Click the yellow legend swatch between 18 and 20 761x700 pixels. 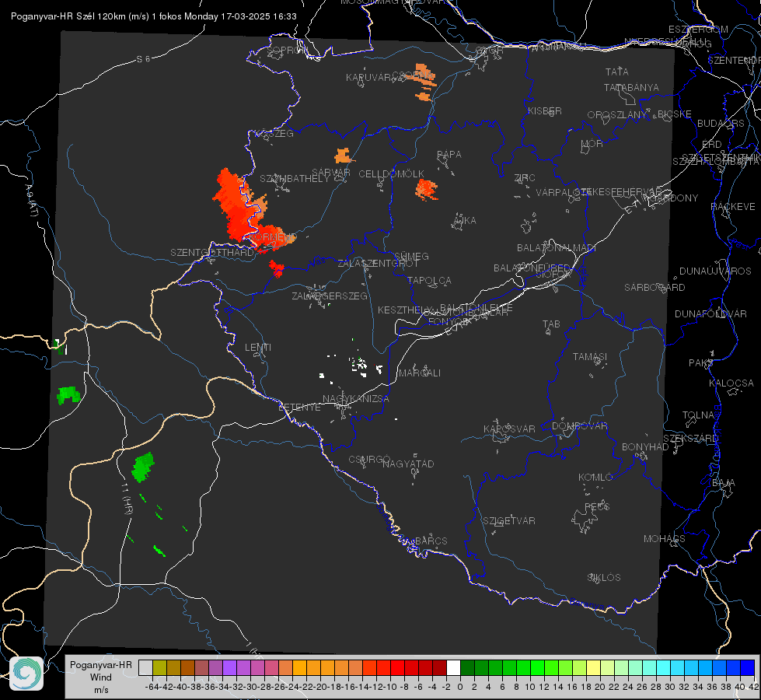point(593,667)
